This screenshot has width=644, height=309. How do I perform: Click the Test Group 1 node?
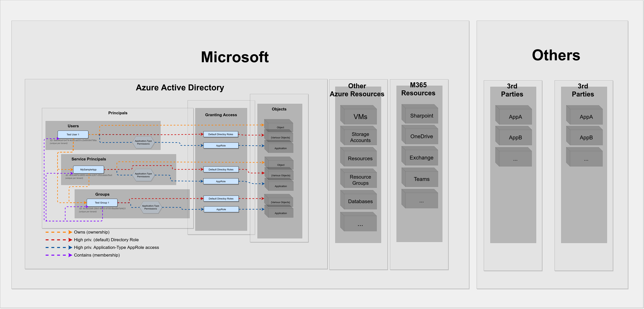(102, 203)
